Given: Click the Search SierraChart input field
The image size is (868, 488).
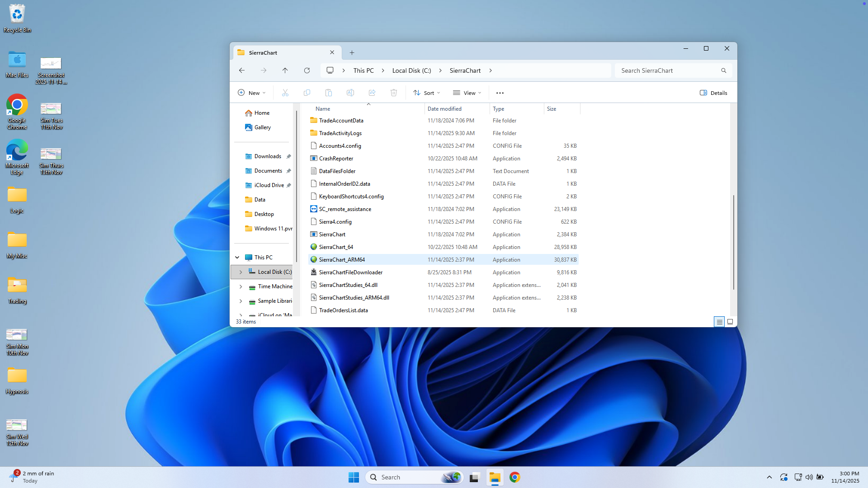Looking at the screenshot, I should (x=668, y=70).
